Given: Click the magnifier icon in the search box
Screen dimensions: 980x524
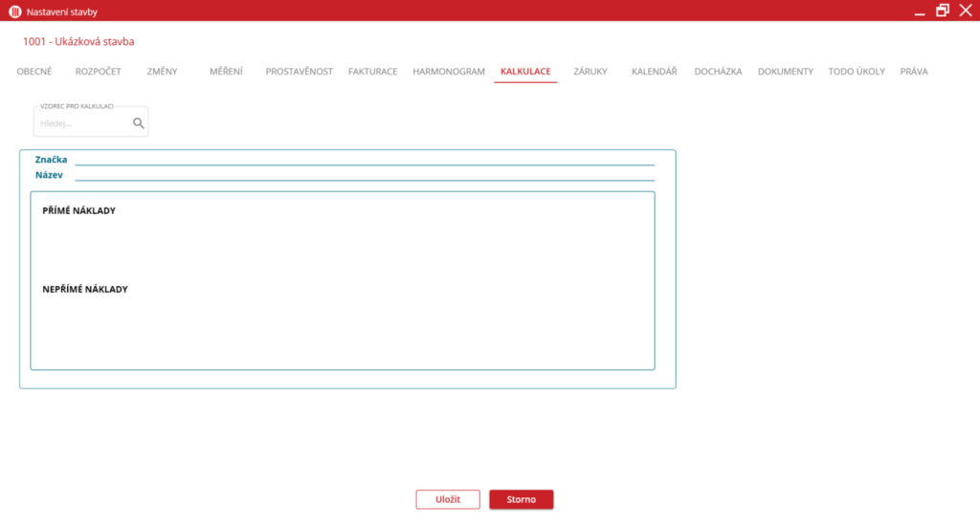Looking at the screenshot, I should pos(138,123).
